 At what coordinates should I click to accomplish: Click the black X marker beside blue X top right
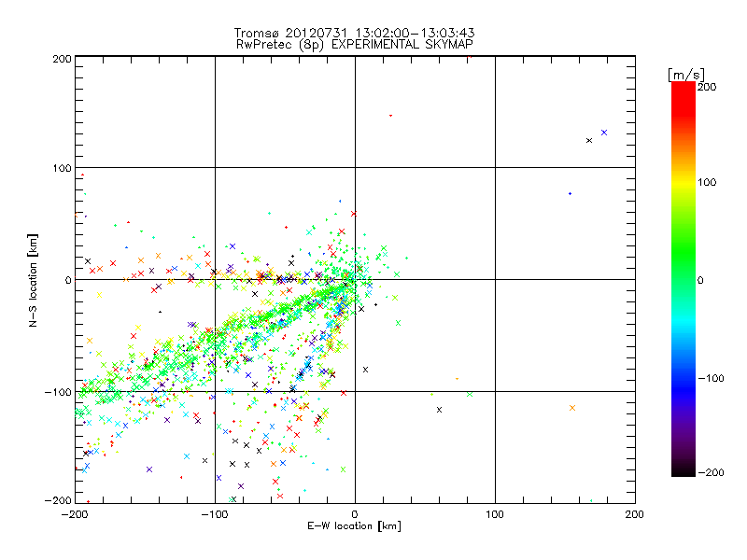[x=589, y=141]
